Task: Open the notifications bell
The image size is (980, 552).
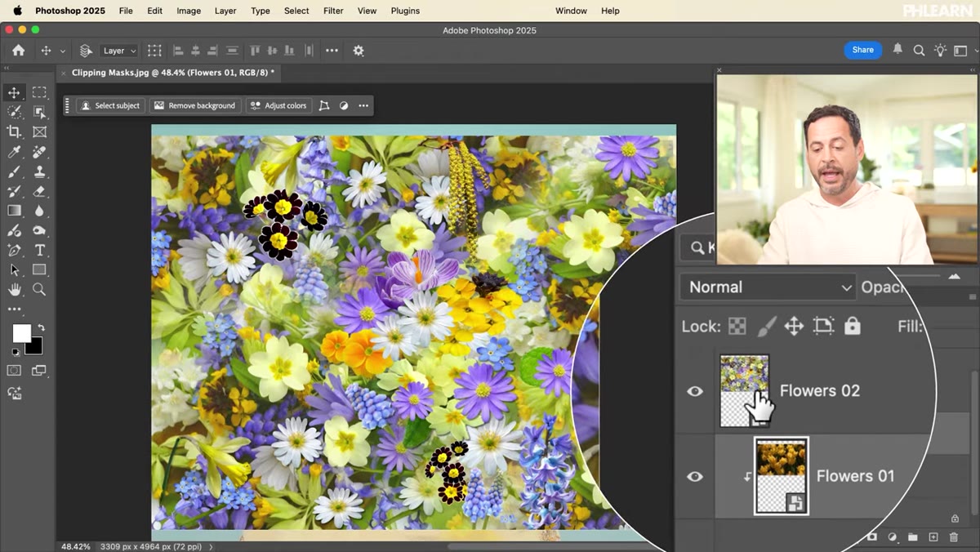Action: tap(898, 50)
